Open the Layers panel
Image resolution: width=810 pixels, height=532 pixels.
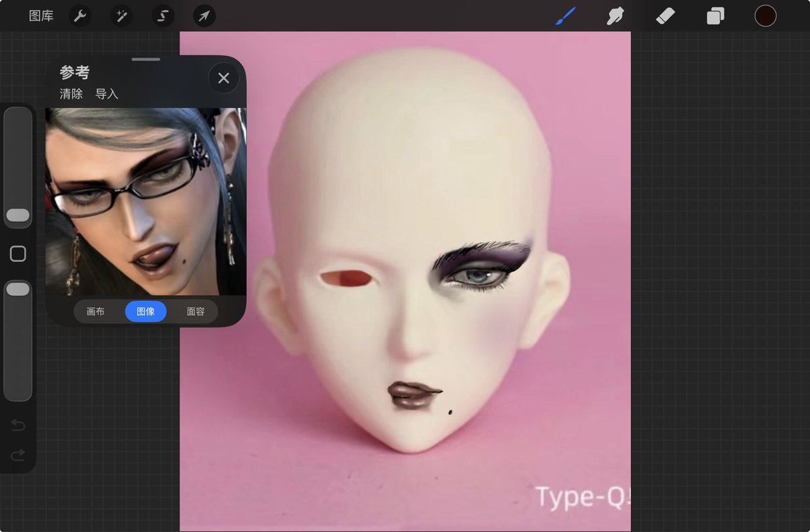[715, 16]
